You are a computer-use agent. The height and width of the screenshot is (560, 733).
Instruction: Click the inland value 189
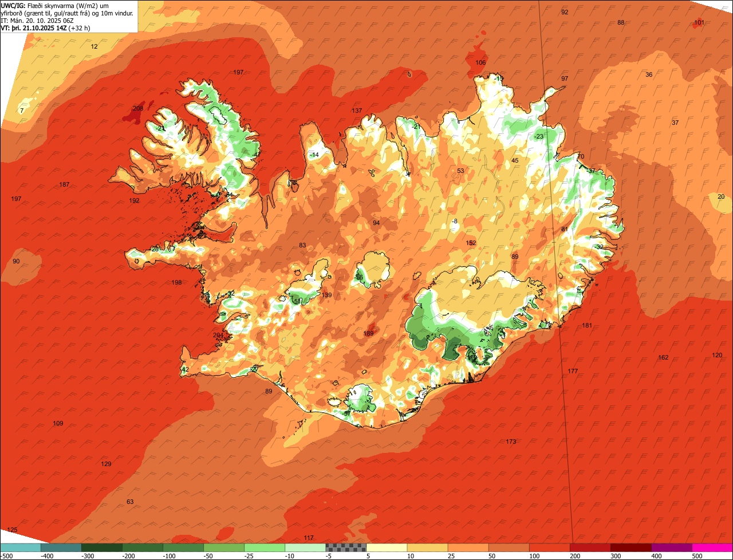point(368,333)
